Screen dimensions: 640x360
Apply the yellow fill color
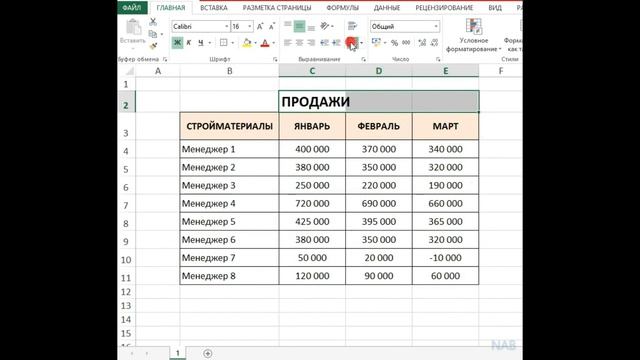(247, 42)
